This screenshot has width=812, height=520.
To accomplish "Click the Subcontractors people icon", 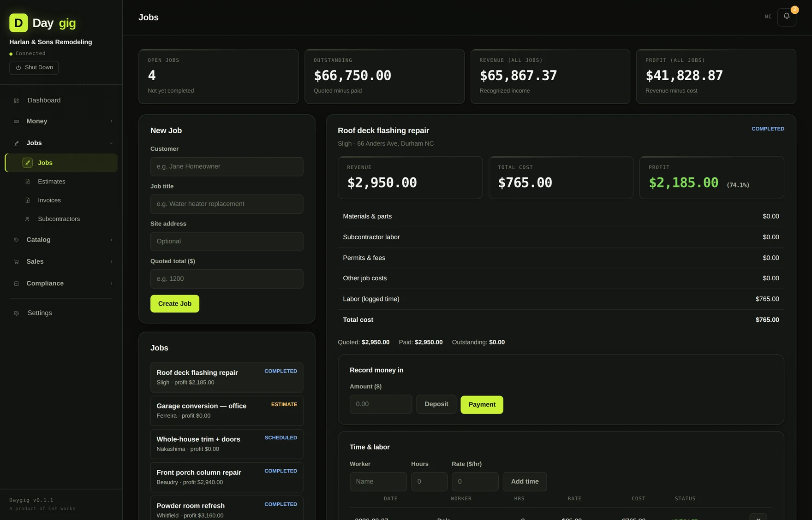I will (x=27, y=219).
